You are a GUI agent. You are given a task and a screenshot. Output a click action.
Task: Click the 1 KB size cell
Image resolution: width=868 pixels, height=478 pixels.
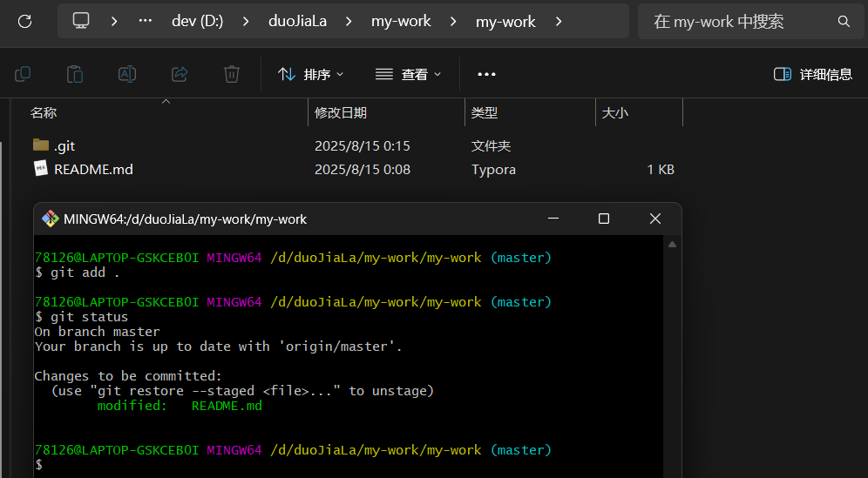(661, 169)
